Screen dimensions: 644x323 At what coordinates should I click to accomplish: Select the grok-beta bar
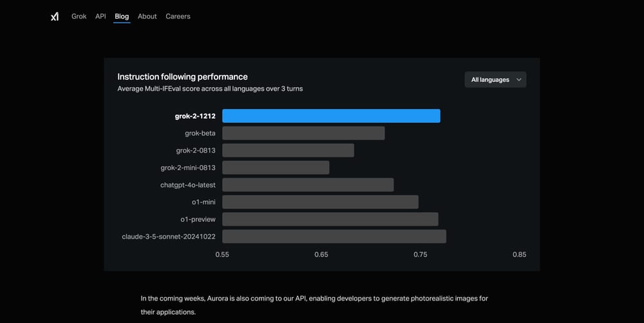coord(303,133)
